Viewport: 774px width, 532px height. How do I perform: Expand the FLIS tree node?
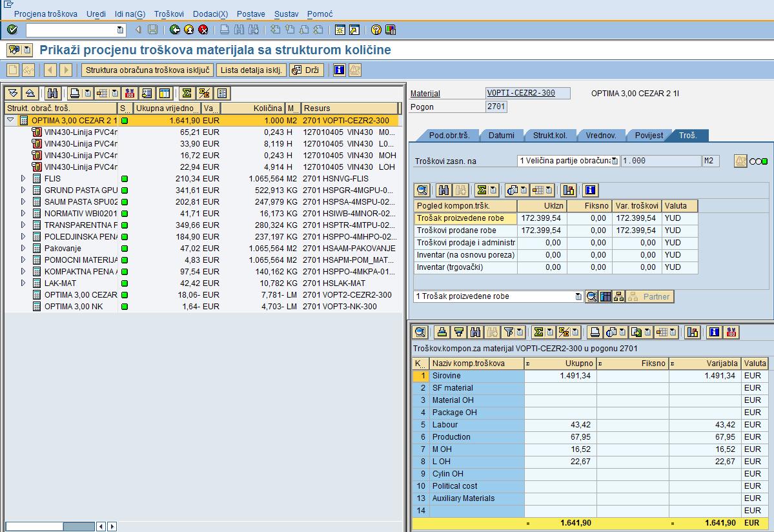pos(24,179)
